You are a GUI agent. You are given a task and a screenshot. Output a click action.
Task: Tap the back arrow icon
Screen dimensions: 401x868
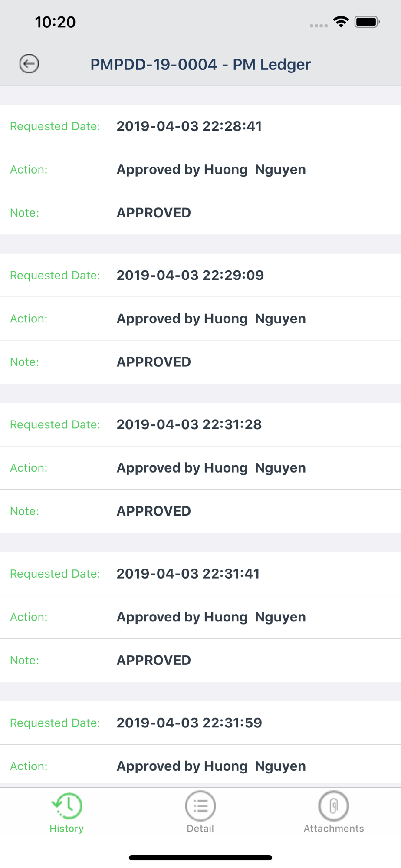29,64
